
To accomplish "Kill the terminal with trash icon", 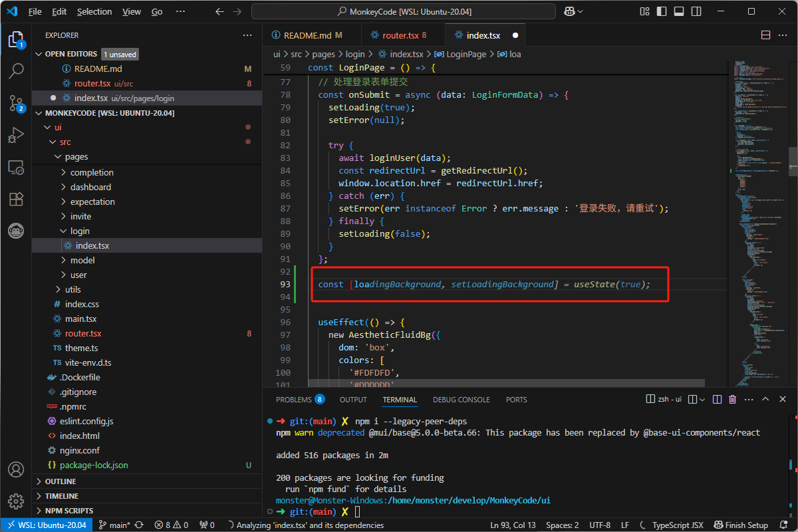I will tap(732, 400).
